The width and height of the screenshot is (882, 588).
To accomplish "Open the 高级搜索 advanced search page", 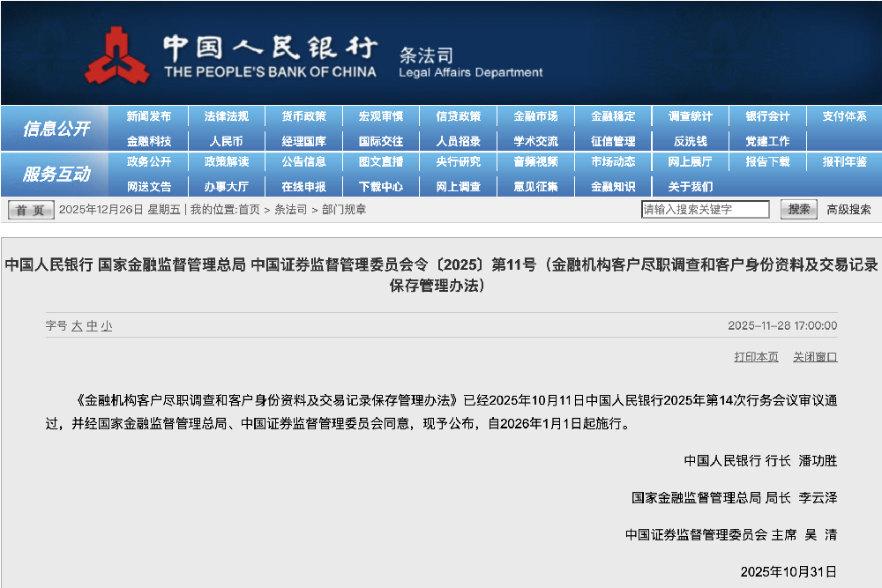I will click(848, 210).
